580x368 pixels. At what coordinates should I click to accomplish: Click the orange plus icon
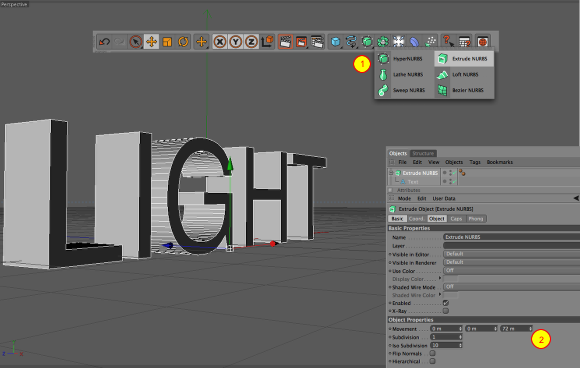[201, 42]
